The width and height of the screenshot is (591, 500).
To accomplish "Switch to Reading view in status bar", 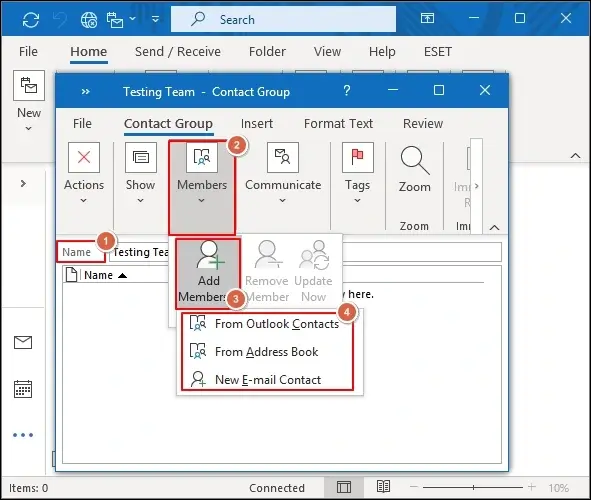I will [x=383, y=487].
